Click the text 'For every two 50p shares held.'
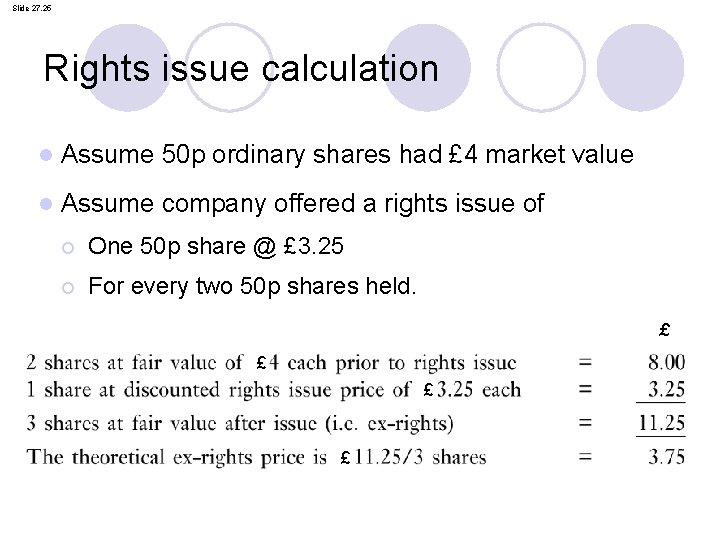Screen dimensions: 720x540 click(x=252, y=287)
